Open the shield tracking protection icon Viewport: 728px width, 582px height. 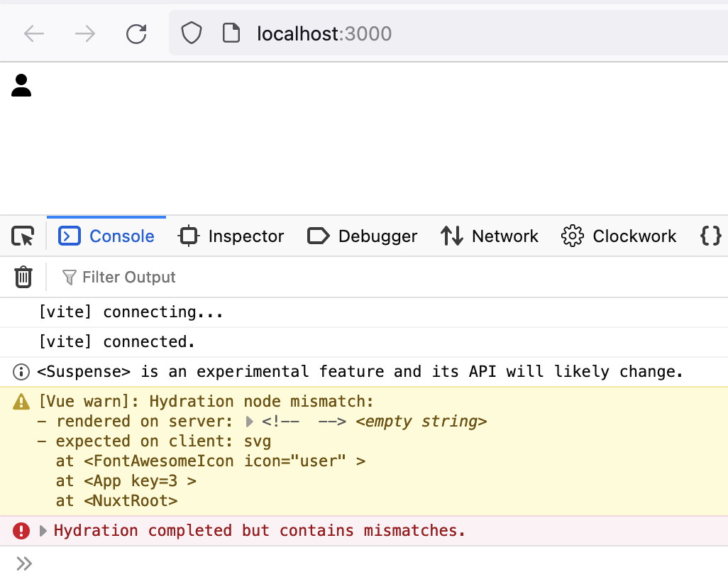click(x=192, y=33)
